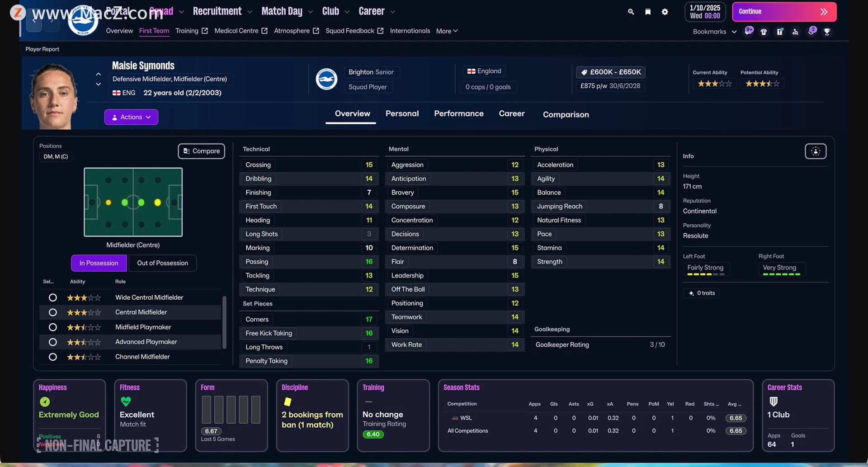The image size is (868, 467).
Task: Switch to the Performance tab
Action: pyautogui.click(x=458, y=114)
